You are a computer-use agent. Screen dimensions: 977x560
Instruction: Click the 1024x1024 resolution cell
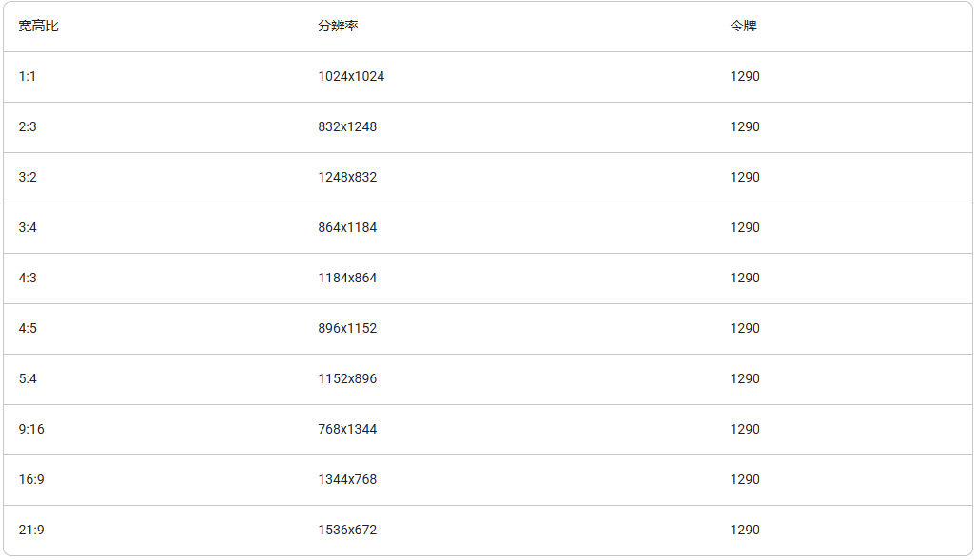[x=351, y=76]
